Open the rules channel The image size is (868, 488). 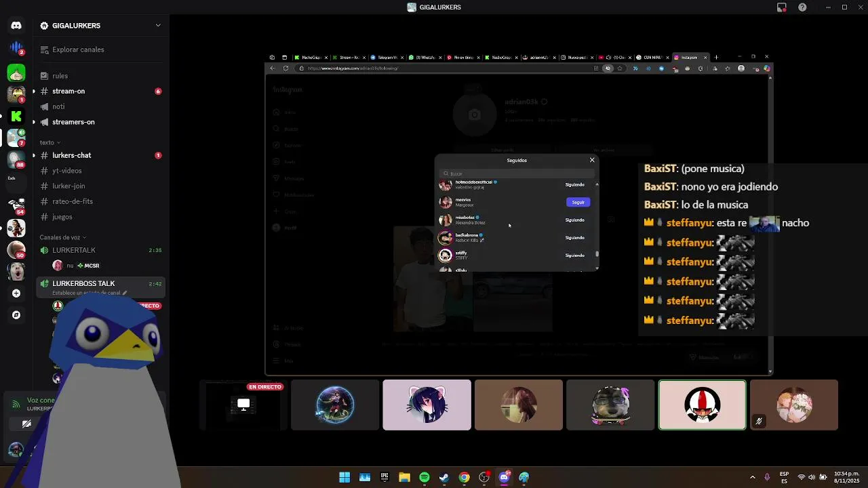click(100, 76)
